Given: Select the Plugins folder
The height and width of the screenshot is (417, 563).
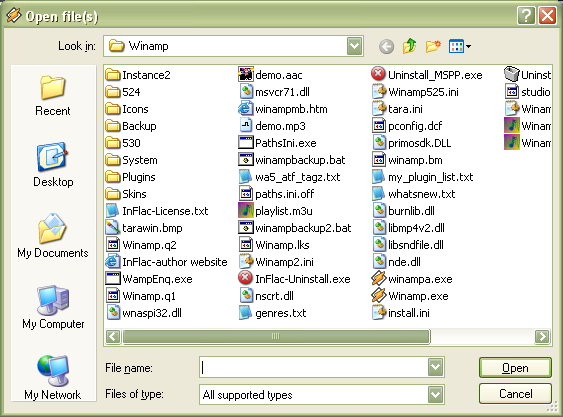Looking at the screenshot, I should (x=131, y=177).
